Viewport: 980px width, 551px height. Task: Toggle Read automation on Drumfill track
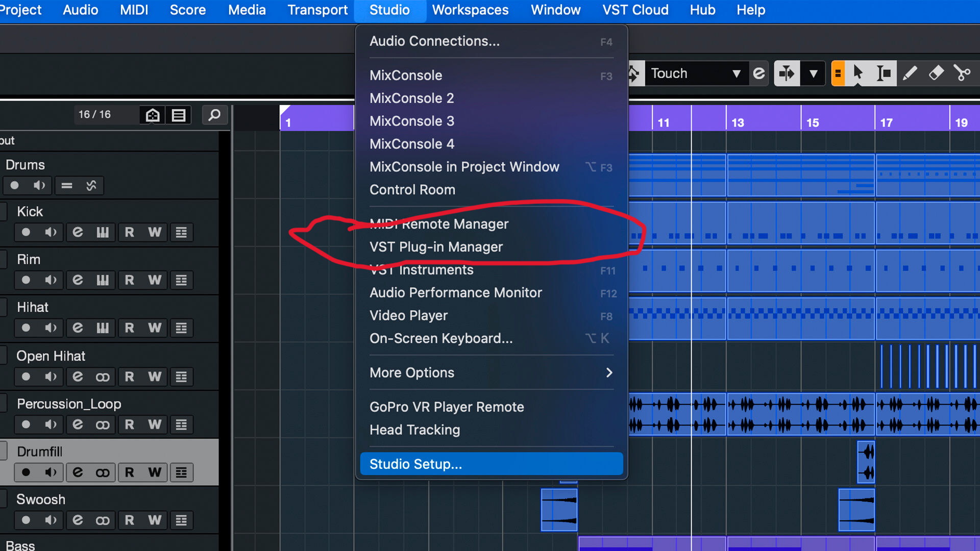[x=130, y=473]
